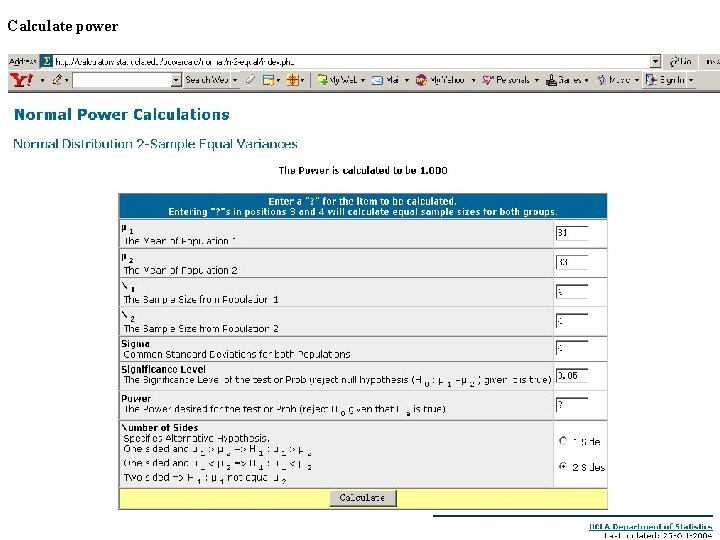Click 'The Power is calculated to be 1.000' text
This screenshot has width=720, height=540.
point(363,170)
